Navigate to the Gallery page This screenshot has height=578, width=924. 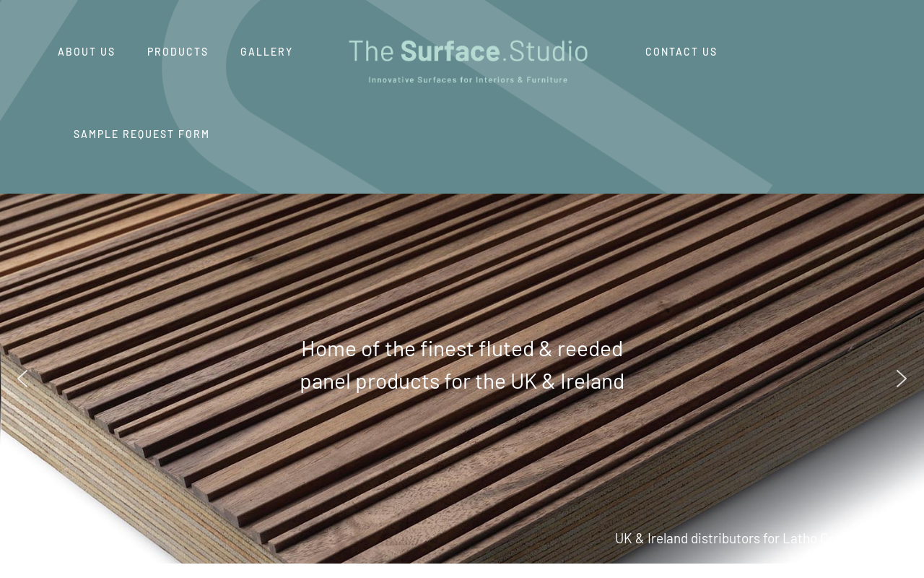click(266, 52)
